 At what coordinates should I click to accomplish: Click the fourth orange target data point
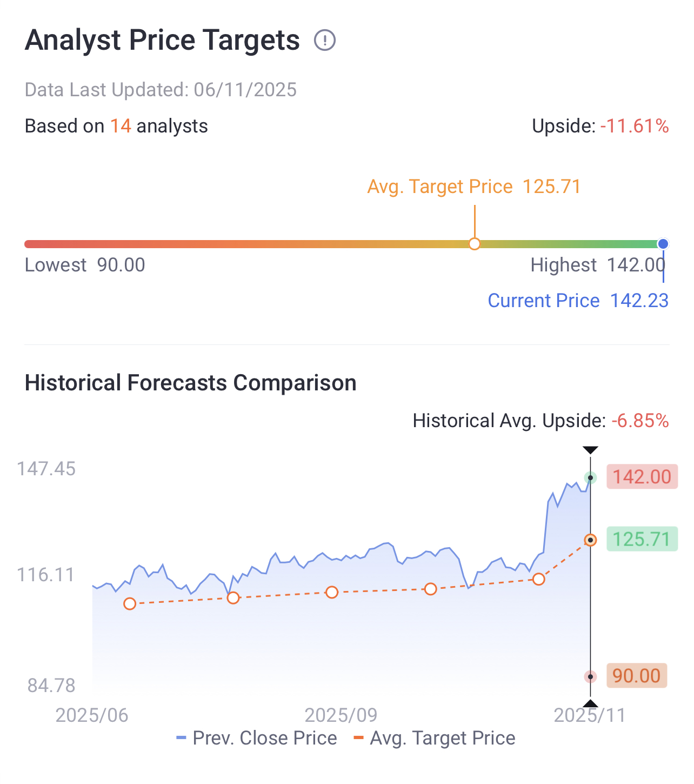coord(430,589)
